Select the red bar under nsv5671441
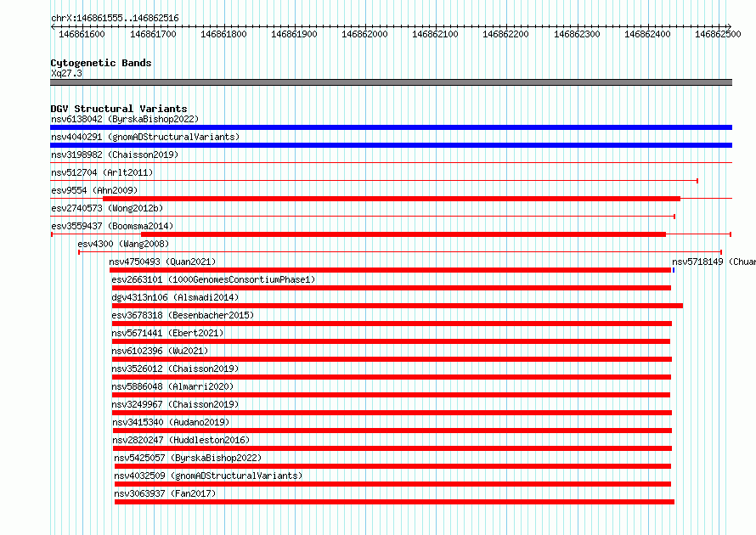Image resolution: width=756 pixels, height=535 pixels. click(x=391, y=341)
